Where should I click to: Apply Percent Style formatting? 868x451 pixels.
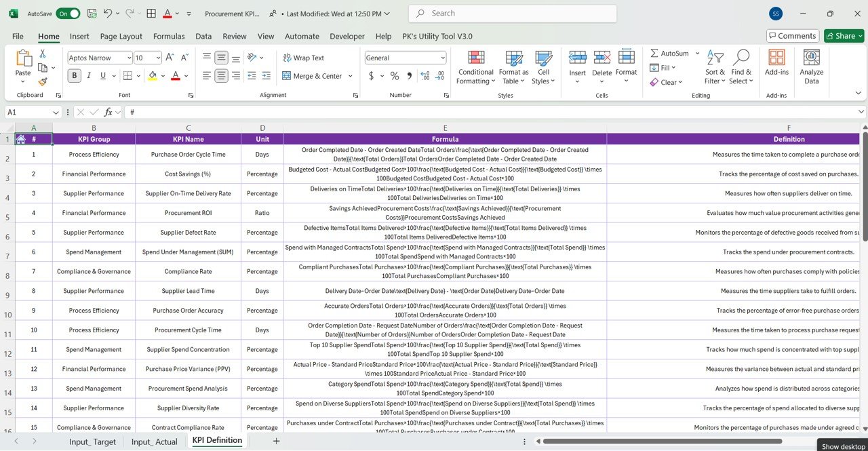(395, 76)
